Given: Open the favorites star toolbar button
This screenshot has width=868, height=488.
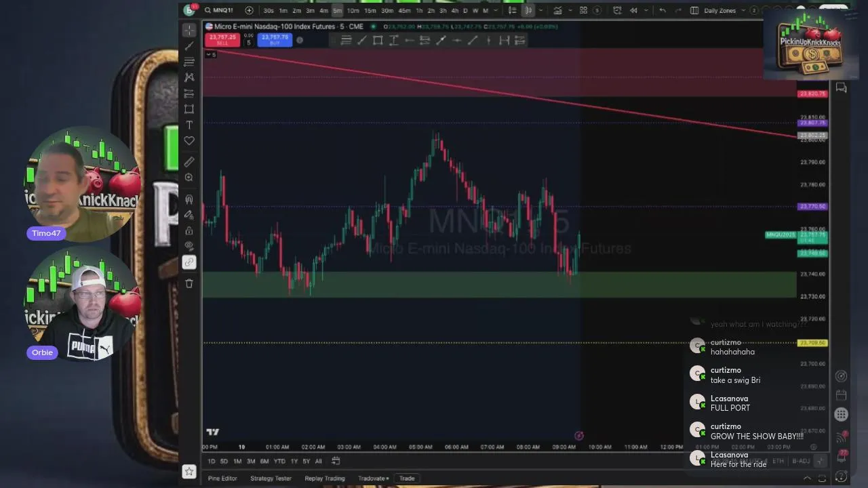Looking at the screenshot, I should 189,471.
